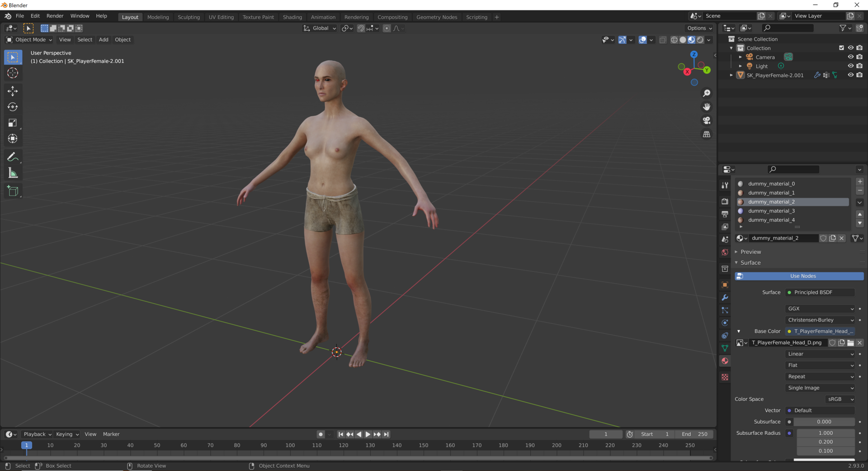Toggle X-ray mode

click(663, 40)
